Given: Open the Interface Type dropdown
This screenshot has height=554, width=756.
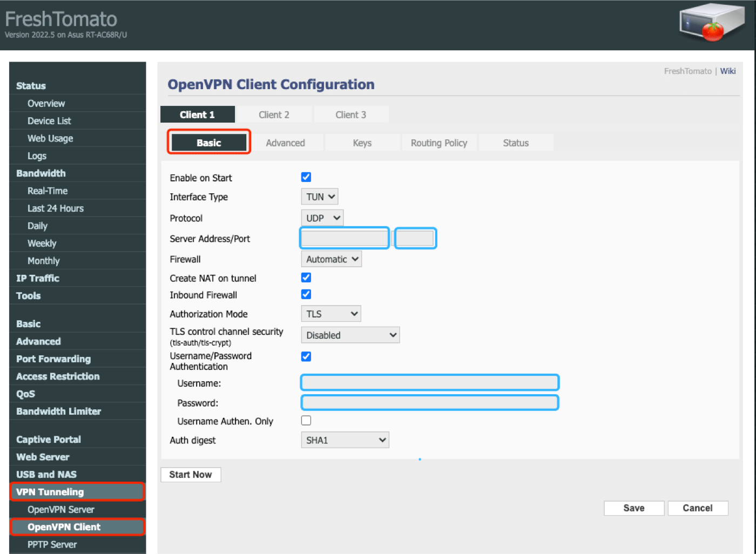Looking at the screenshot, I should (x=320, y=197).
